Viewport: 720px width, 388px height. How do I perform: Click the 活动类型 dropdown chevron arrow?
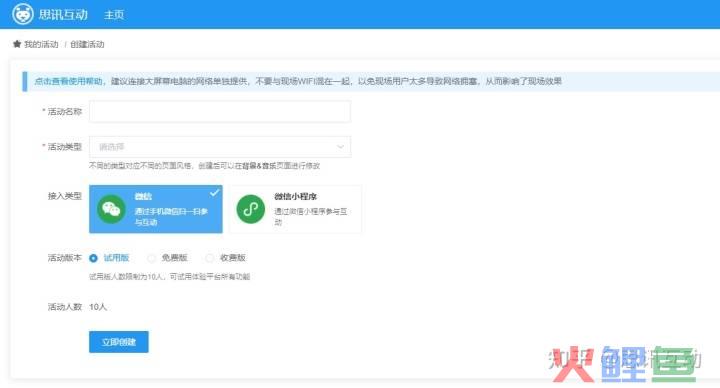click(x=340, y=147)
